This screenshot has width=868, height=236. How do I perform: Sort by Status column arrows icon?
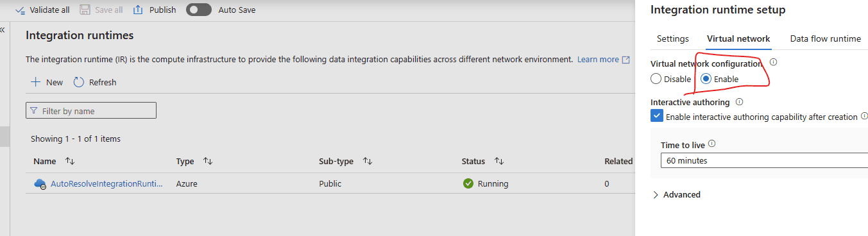(499, 161)
